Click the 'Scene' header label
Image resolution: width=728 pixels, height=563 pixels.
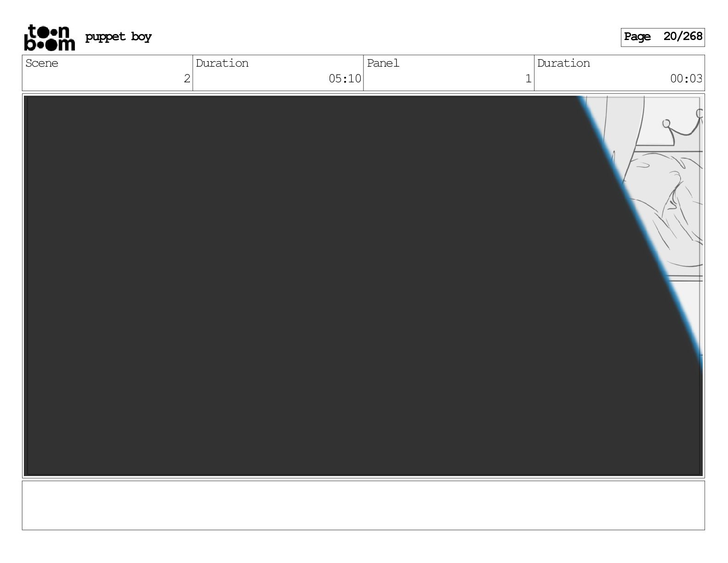tap(42, 63)
